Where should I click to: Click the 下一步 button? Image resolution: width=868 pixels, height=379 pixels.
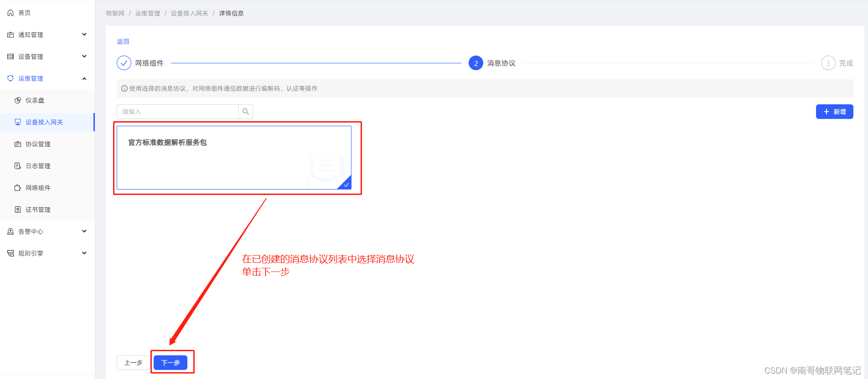(170, 363)
